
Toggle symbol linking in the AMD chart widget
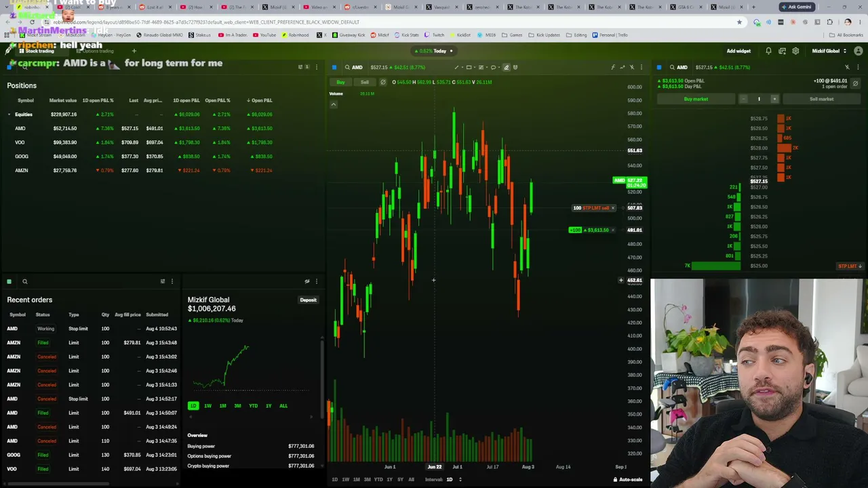click(632, 67)
